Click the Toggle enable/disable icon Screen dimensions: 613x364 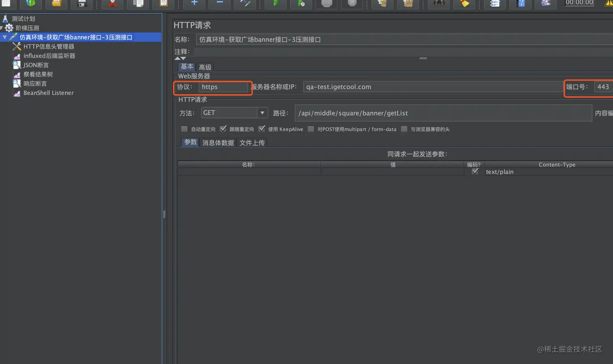point(245,3)
